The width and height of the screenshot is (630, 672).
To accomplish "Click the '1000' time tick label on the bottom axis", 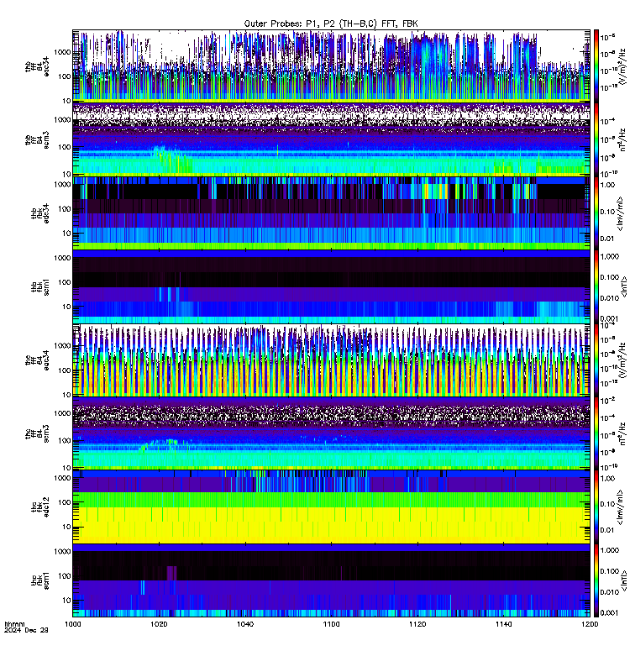I will (72, 624).
